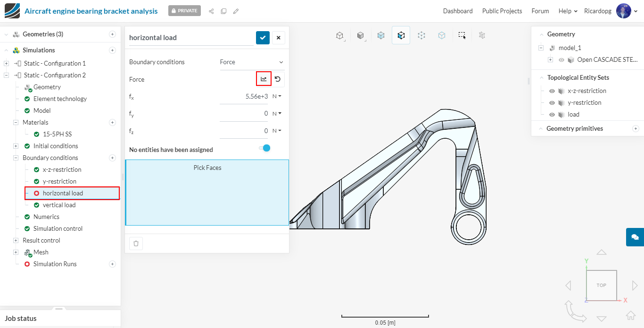Activate the box selection tool
Screen dimensions: 644x328
click(x=462, y=35)
